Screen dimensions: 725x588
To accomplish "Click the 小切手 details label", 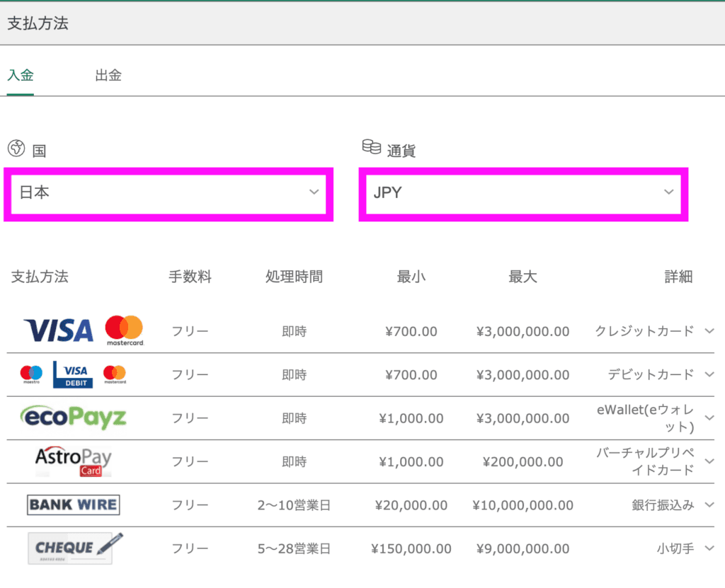I will click(x=675, y=548).
